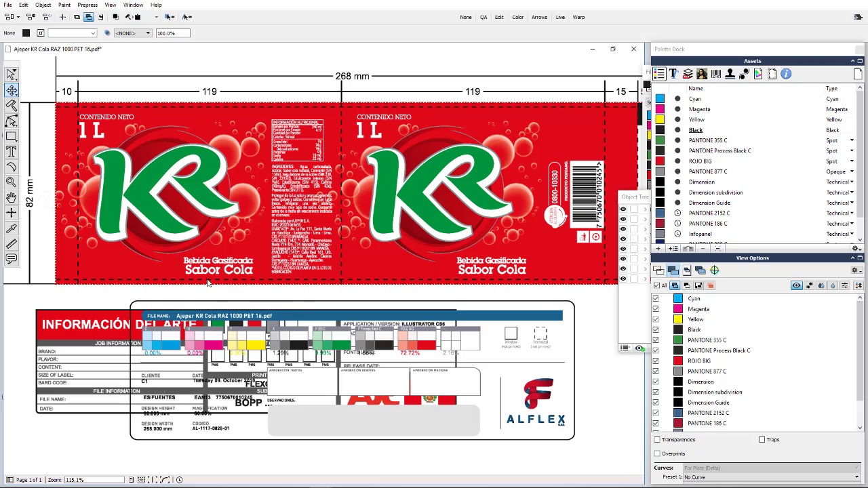Open the Fonts tab in Assets
The height and width of the screenshot is (488, 868).
click(673, 74)
